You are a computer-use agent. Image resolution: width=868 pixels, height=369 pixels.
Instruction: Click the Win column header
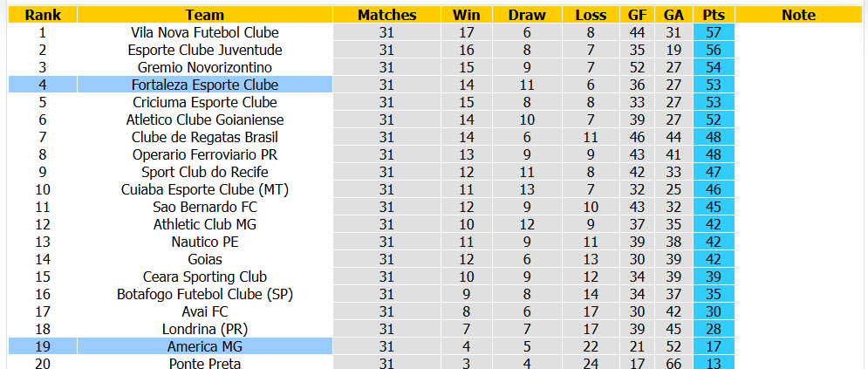coord(467,15)
